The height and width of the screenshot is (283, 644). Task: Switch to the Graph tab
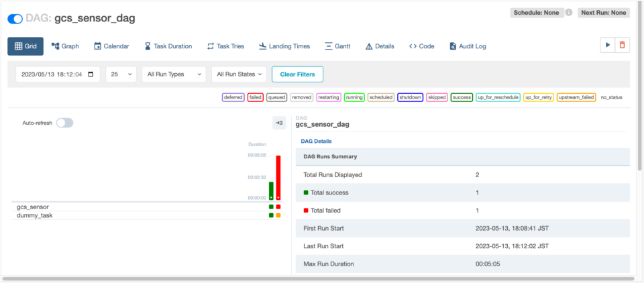65,46
